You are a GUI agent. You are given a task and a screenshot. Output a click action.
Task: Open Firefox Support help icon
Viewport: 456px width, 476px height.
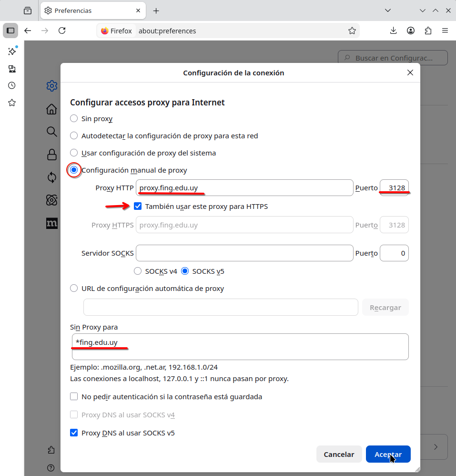point(51,468)
